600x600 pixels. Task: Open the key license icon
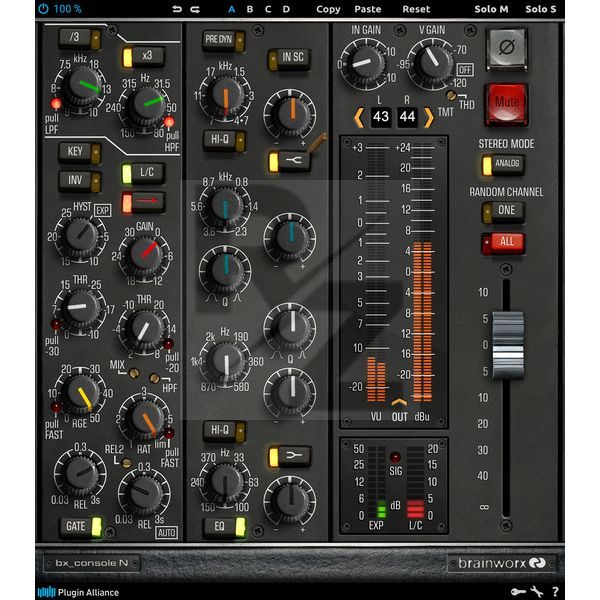[518, 592]
